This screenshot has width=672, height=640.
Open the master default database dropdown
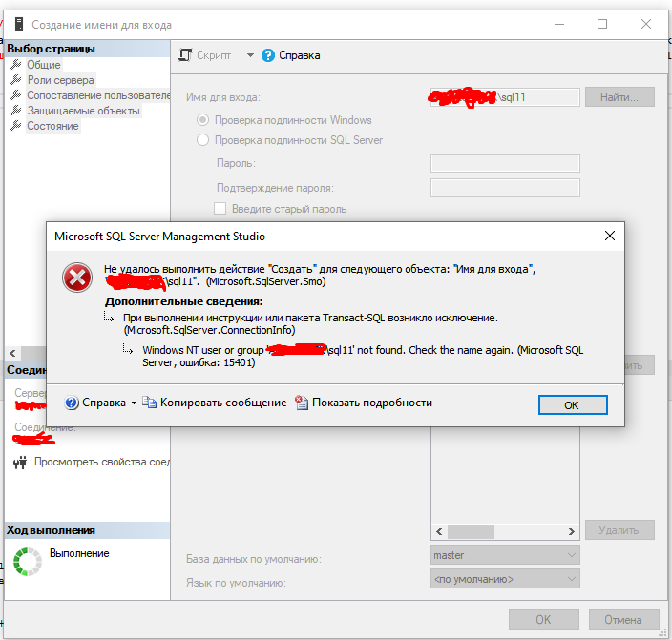[505, 555]
